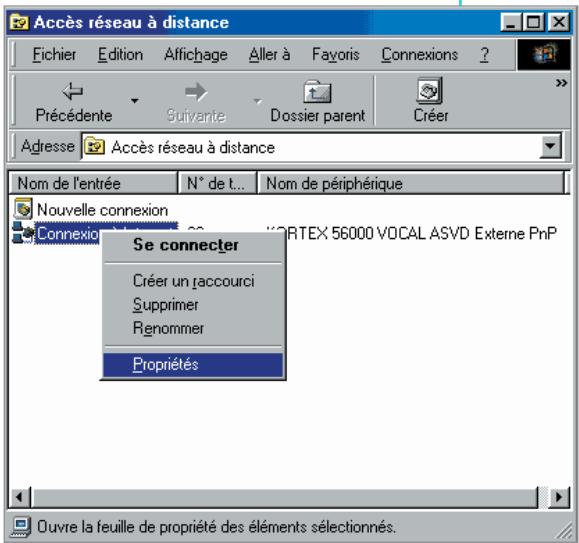
Task: Click the Adresse field text
Action: [193, 148]
